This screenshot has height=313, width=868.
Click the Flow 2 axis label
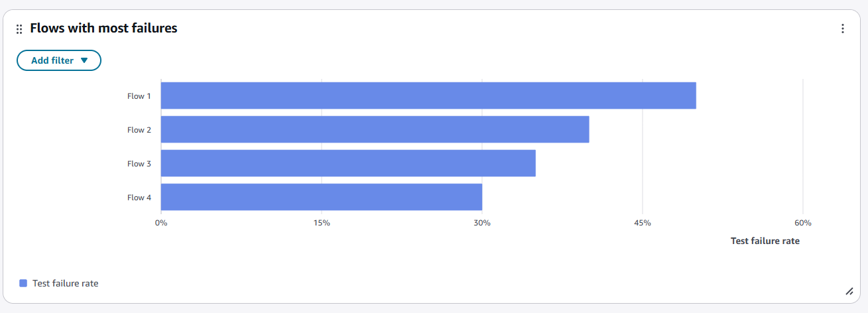[x=139, y=130]
